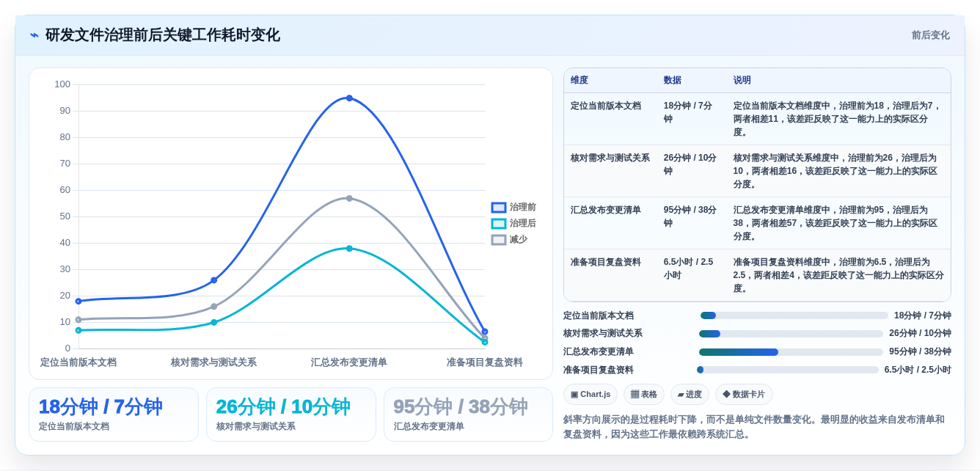Click the 治理后 point at 核对需求与测试关系
The width and height of the screenshot is (980, 471).
point(214,322)
